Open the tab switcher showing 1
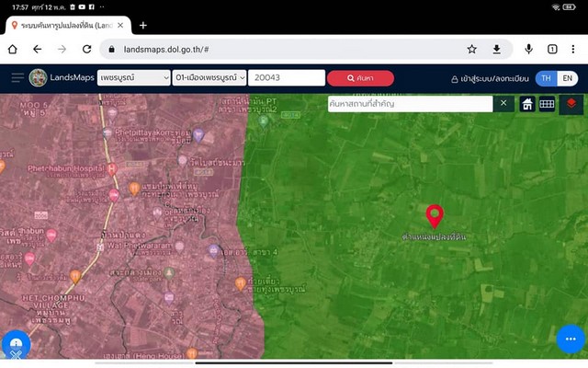 click(552, 49)
